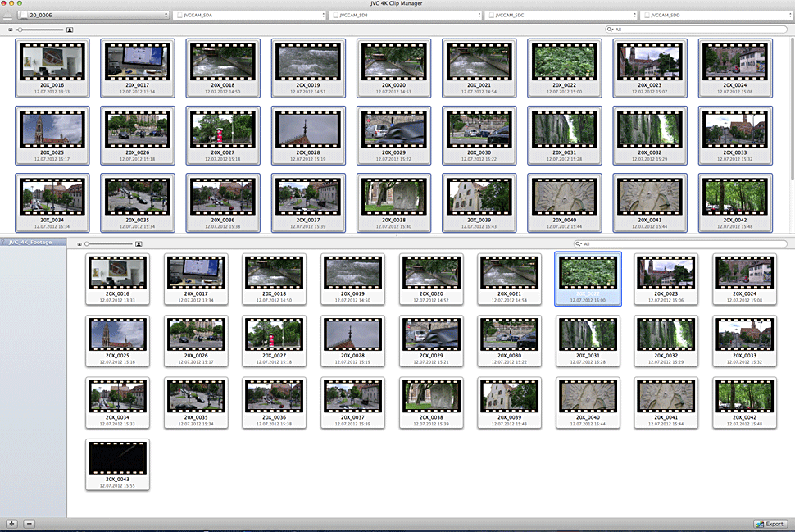Screen dimensions: 795x532
Task: Click small thumbnail icon on top size slider
Action: [11, 30]
